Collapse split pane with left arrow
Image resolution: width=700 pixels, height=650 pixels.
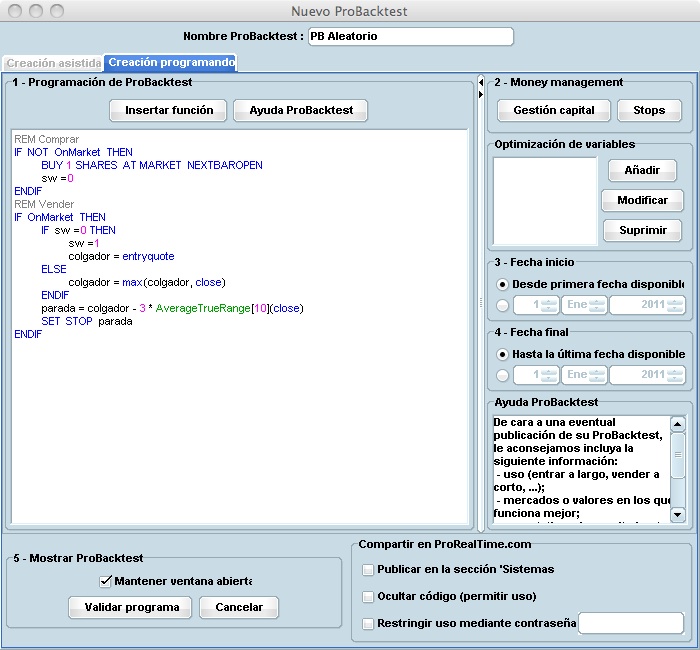click(x=480, y=82)
